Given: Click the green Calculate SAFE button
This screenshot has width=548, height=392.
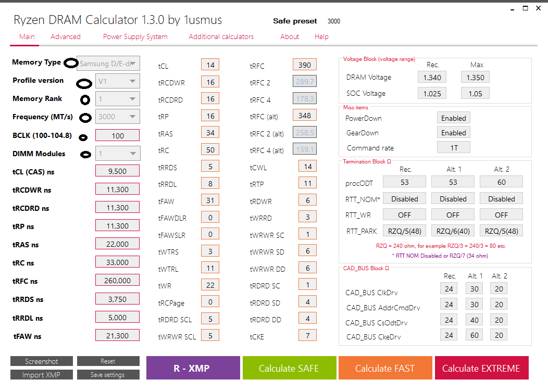Looking at the screenshot, I should point(290,368).
